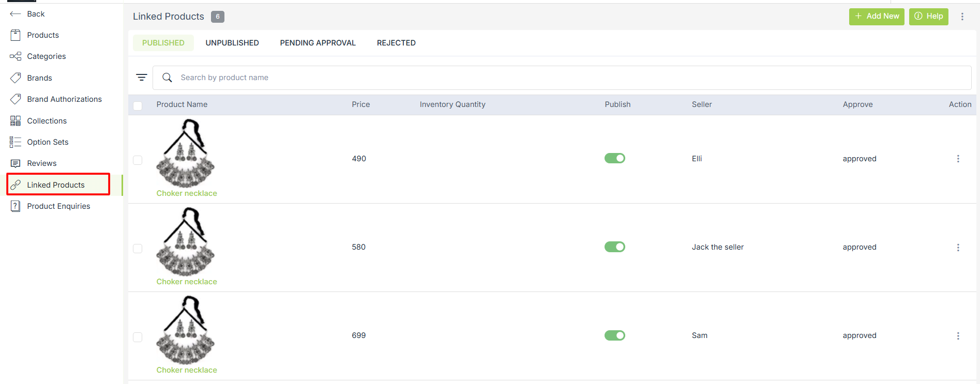This screenshot has width=980, height=384.
Task: Click the Back arrow icon
Action: pyautogui.click(x=16, y=14)
